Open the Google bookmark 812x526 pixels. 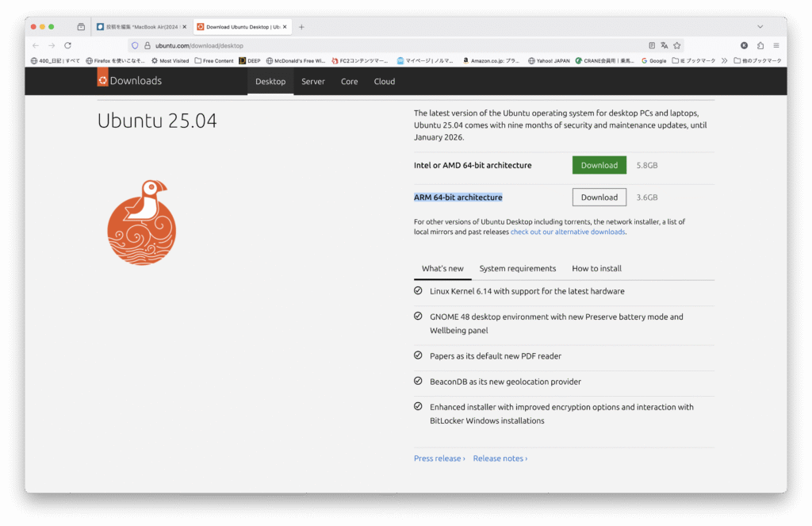coord(653,60)
